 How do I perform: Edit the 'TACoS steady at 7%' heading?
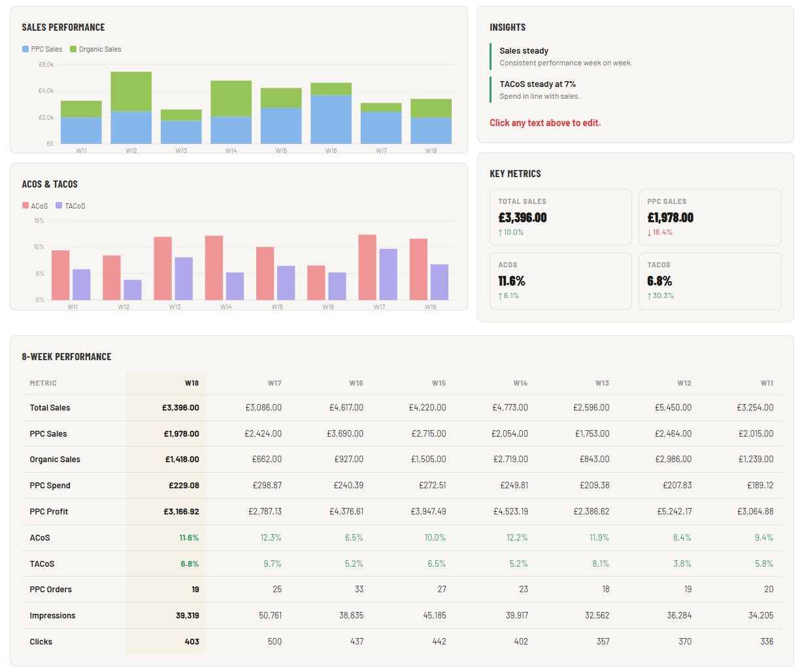point(537,84)
